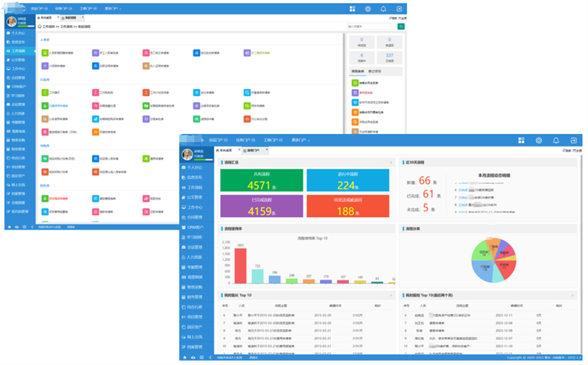Click the green 4571 total processes tile

click(x=262, y=180)
